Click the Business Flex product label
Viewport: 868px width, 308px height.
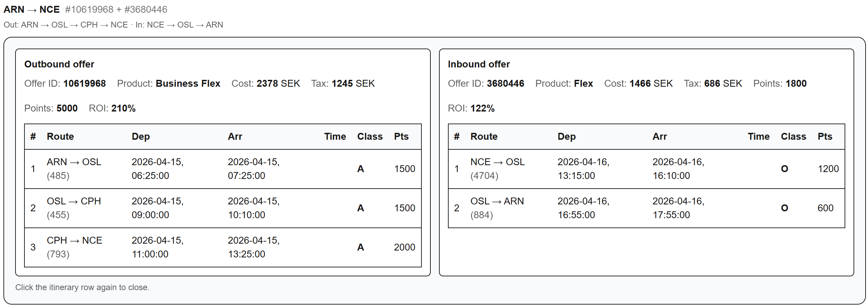(x=188, y=84)
